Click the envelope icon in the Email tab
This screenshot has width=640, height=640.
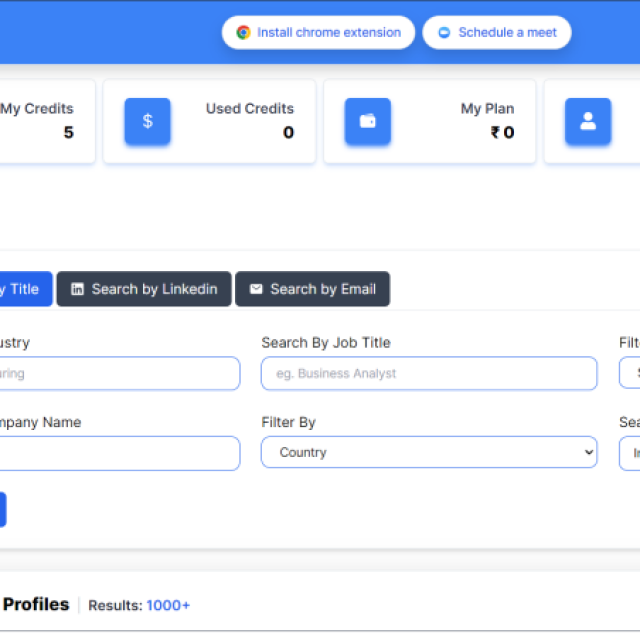(256, 289)
